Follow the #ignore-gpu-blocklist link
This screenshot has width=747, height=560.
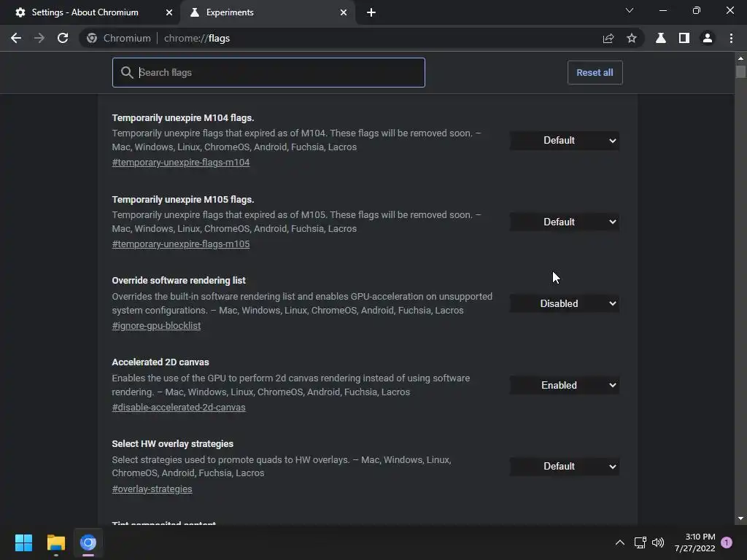(x=156, y=326)
